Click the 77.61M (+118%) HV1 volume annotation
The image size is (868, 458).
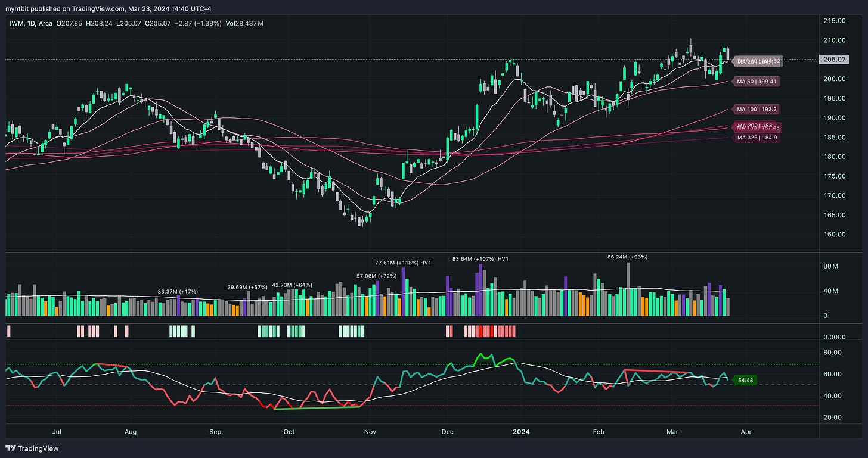(403, 262)
